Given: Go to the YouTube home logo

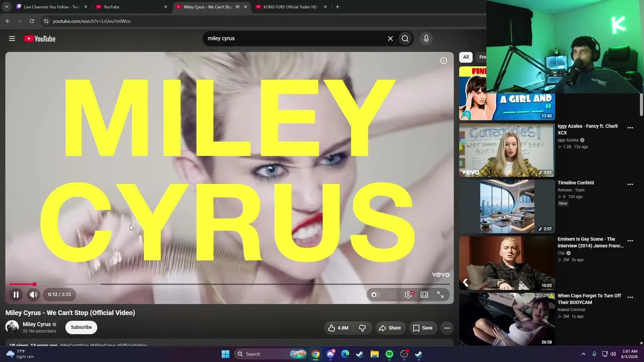Looking at the screenshot, I should coord(40,39).
